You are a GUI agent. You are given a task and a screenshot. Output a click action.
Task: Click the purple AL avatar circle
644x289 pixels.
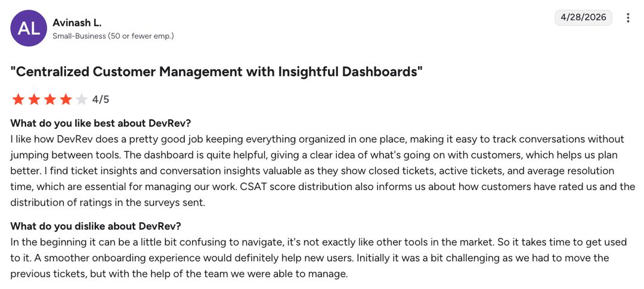click(x=29, y=29)
